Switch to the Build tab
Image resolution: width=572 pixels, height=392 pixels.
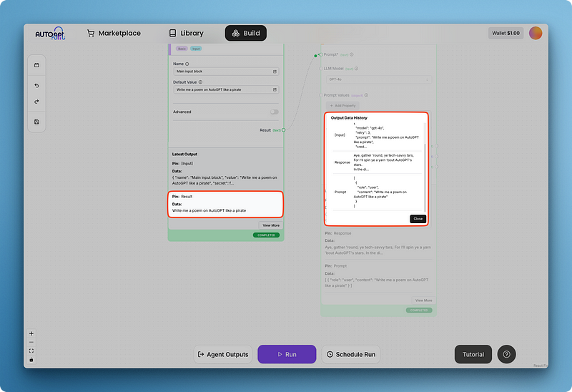click(246, 33)
